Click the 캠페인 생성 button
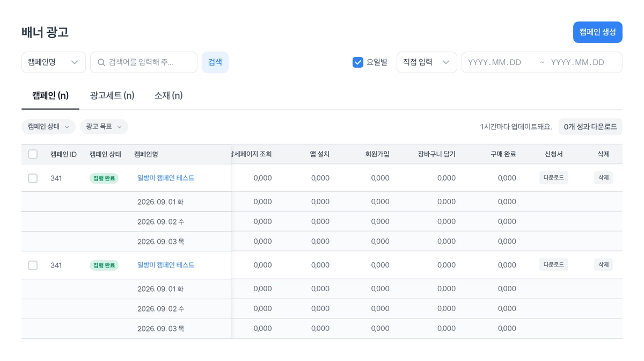 pyautogui.click(x=597, y=32)
